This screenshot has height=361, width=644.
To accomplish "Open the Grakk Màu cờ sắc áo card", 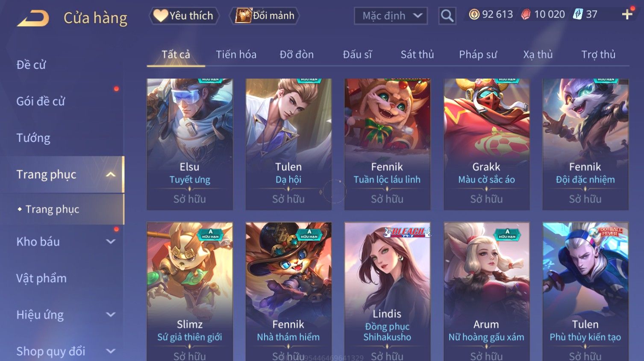I will coord(486,144).
